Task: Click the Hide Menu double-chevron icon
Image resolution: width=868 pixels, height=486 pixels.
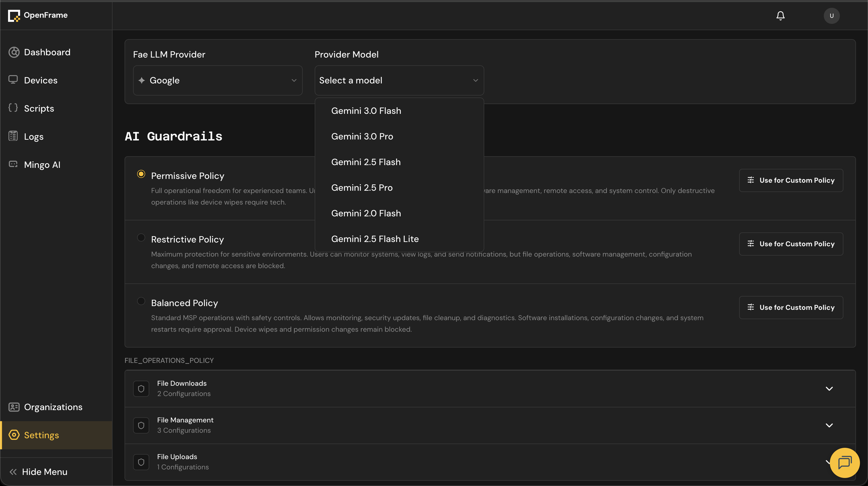Action: pyautogui.click(x=13, y=472)
